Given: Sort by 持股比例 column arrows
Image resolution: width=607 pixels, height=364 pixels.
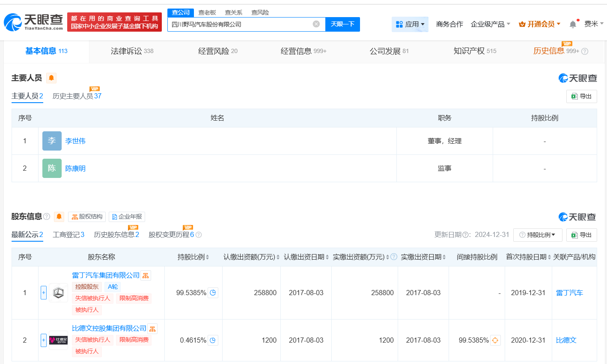Looking at the screenshot, I should click(207, 257).
